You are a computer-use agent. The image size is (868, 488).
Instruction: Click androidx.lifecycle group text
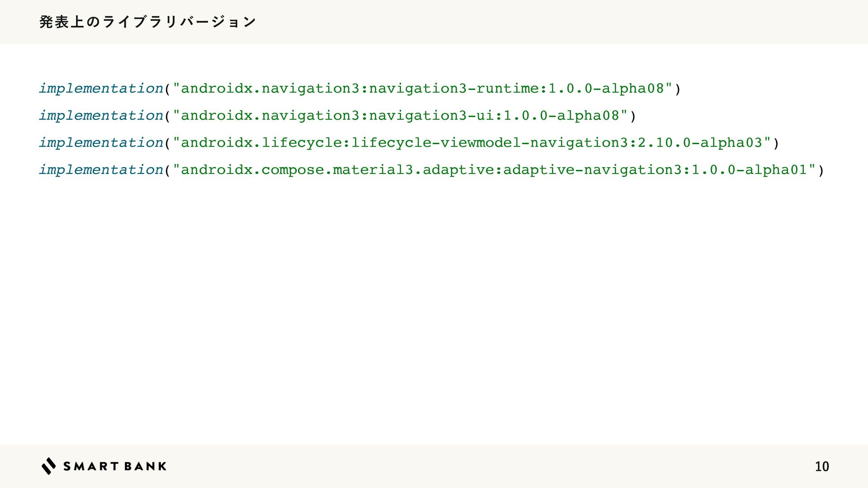point(262,143)
